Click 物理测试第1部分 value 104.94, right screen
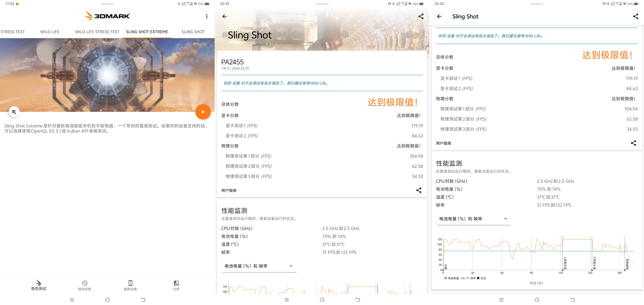Screen dimensions: 644x305 point(631,109)
